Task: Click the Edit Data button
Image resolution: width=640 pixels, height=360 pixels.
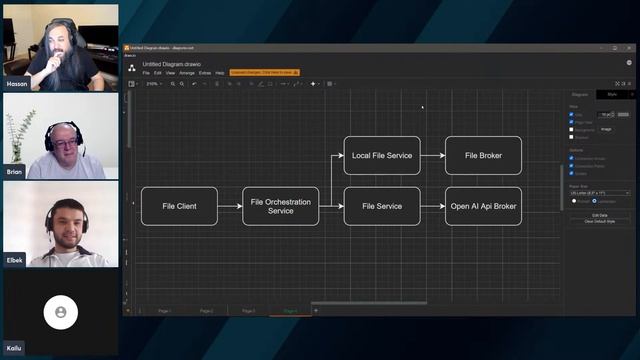Action: coord(600,215)
